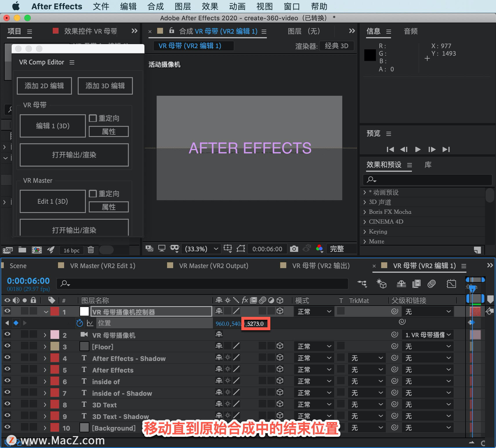Open the 效果 menu

click(210, 6)
